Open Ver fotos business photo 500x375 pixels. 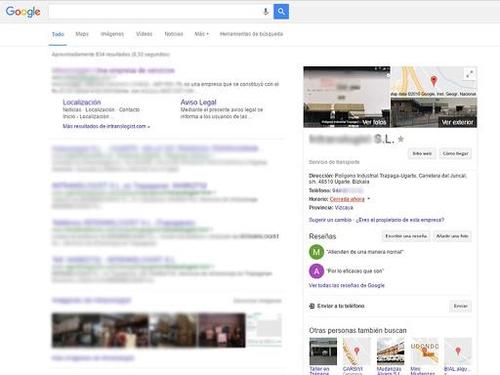347,97
